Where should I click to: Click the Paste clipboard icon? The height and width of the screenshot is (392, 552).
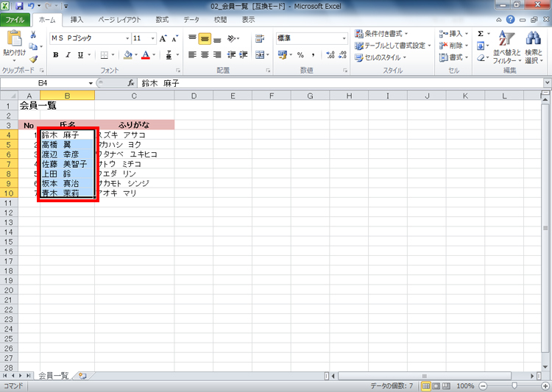click(15, 38)
